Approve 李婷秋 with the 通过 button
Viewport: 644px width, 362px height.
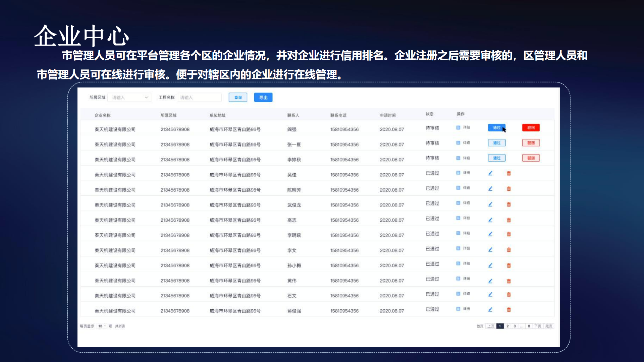coord(496,158)
